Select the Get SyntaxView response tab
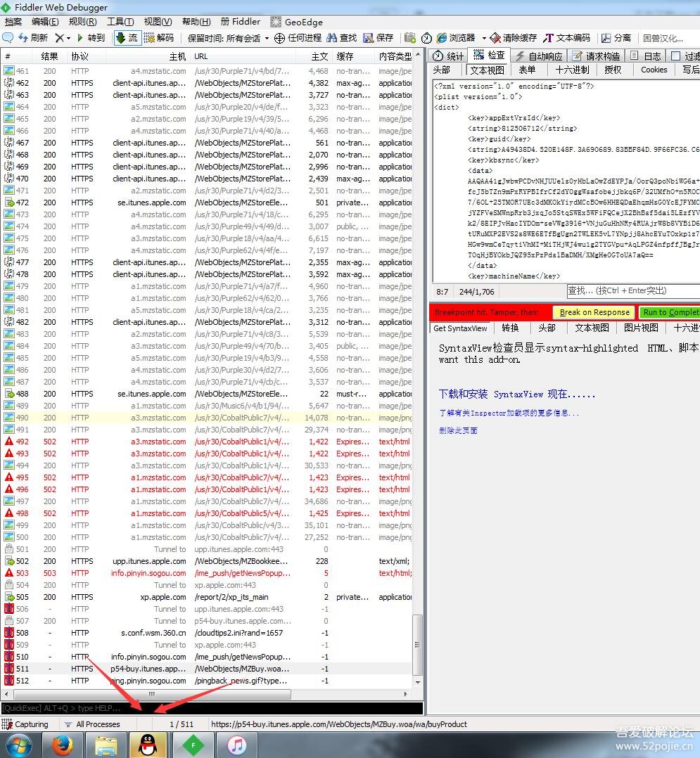 [460, 328]
